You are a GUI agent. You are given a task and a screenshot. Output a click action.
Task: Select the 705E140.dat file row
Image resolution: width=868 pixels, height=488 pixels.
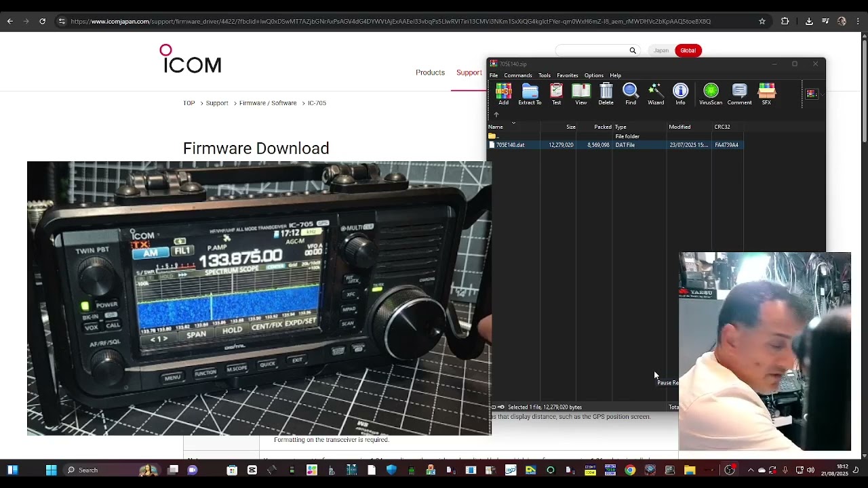tap(616, 145)
